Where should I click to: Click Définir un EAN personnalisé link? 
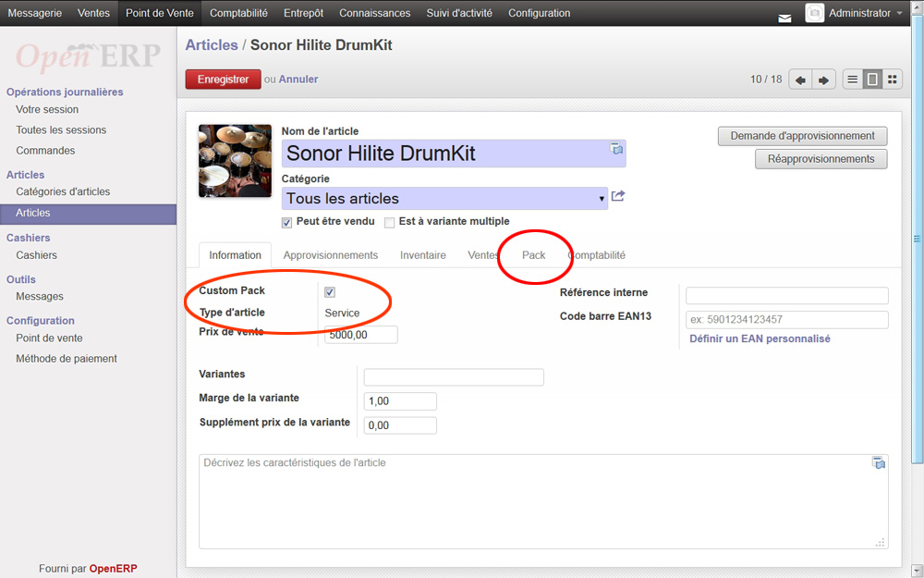pos(760,338)
